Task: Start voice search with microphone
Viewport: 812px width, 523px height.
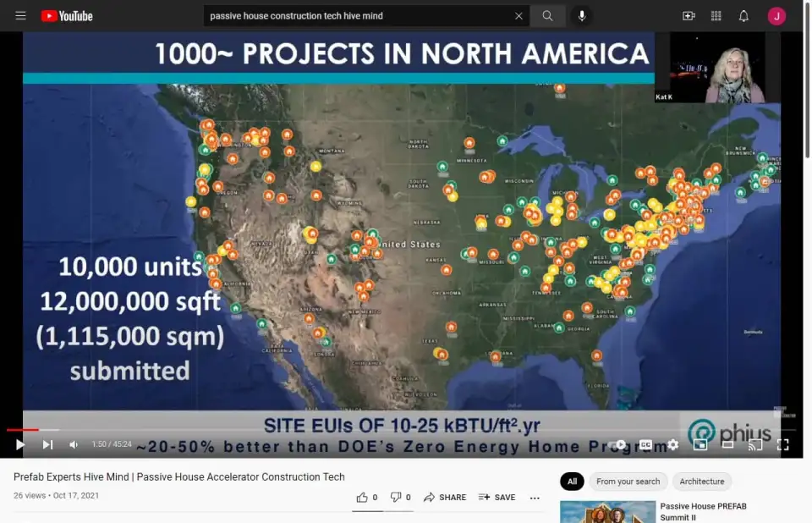Action: point(582,16)
